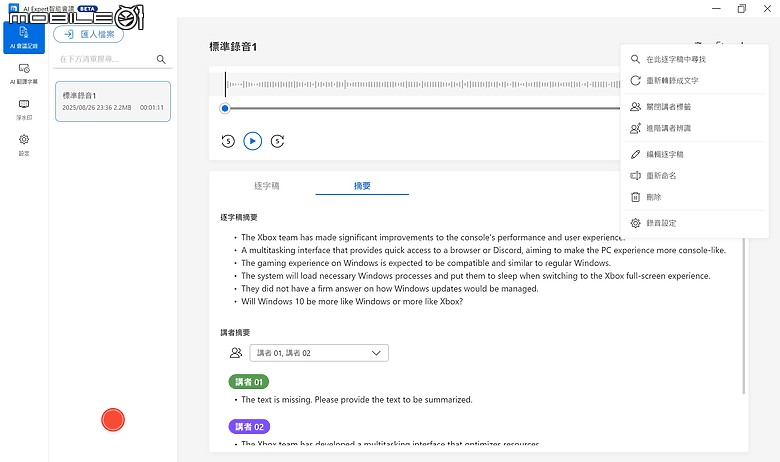
Task: Click the 標準錄音1 title heading
Action: [x=233, y=47]
